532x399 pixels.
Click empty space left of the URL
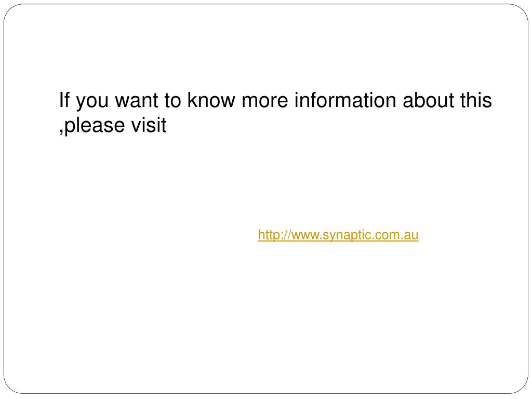coord(156,235)
